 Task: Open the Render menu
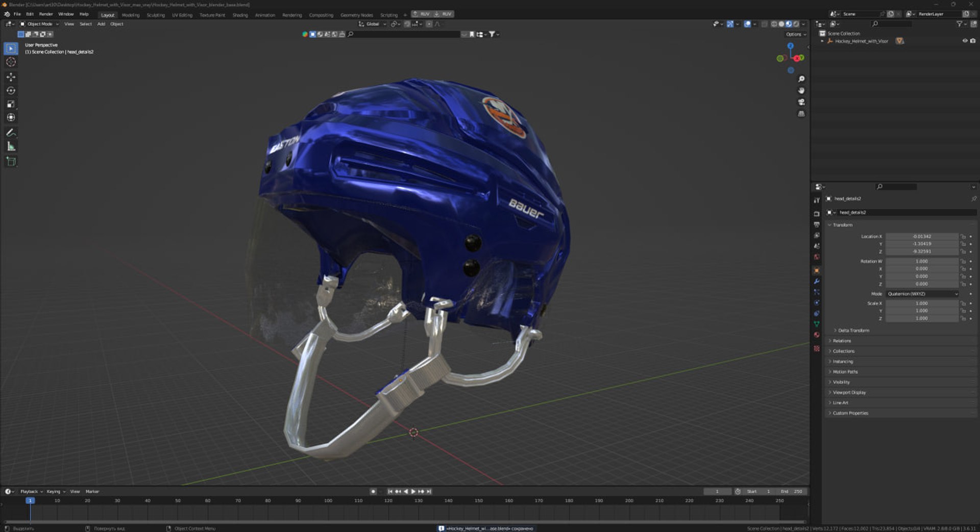pyautogui.click(x=46, y=14)
